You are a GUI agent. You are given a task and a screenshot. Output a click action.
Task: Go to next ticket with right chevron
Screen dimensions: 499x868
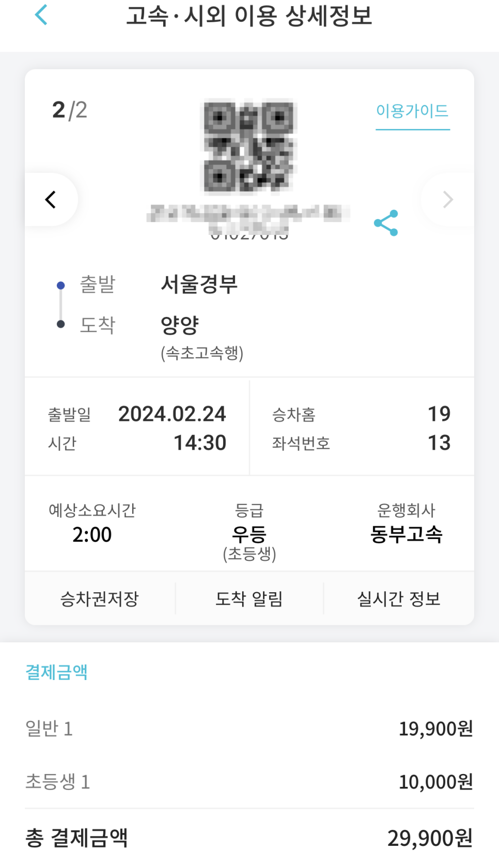pyautogui.click(x=447, y=199)
